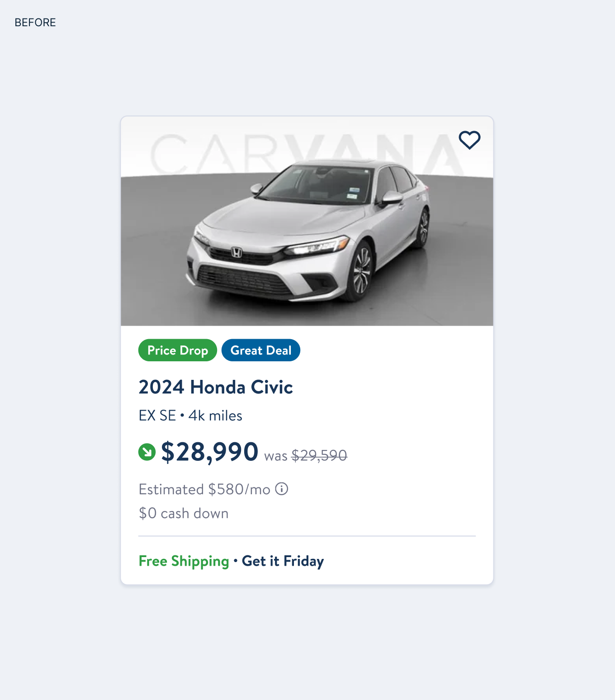Viewport: 615px width, 700px height.
Task: Click the crossed-out $29,590 former price
Action: (319, 455)
